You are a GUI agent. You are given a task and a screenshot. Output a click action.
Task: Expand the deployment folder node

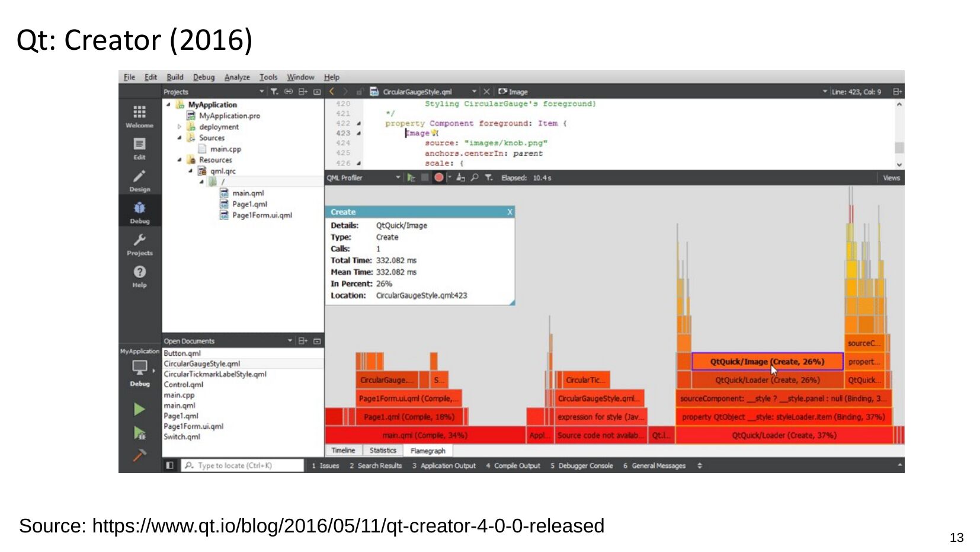pos(180,127)
